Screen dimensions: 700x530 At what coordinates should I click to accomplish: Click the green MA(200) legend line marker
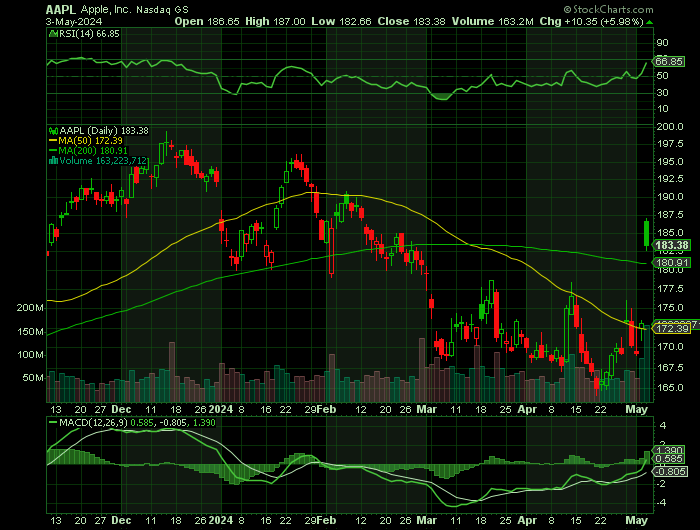[53, 151]
